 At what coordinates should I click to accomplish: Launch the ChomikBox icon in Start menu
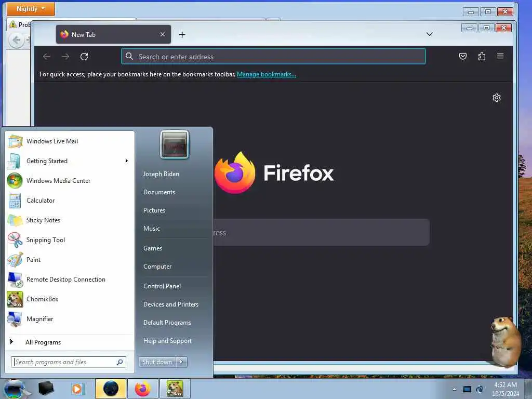tap(15, 299)
